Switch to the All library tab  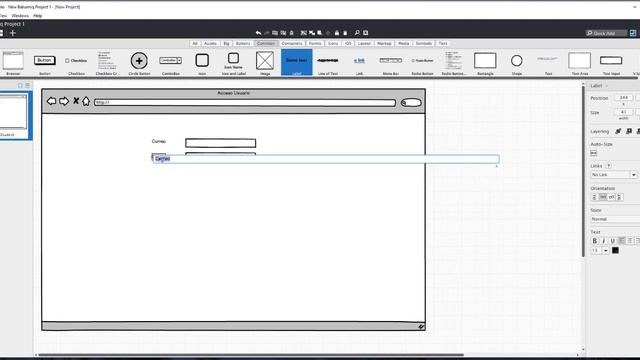click(195, 43)
